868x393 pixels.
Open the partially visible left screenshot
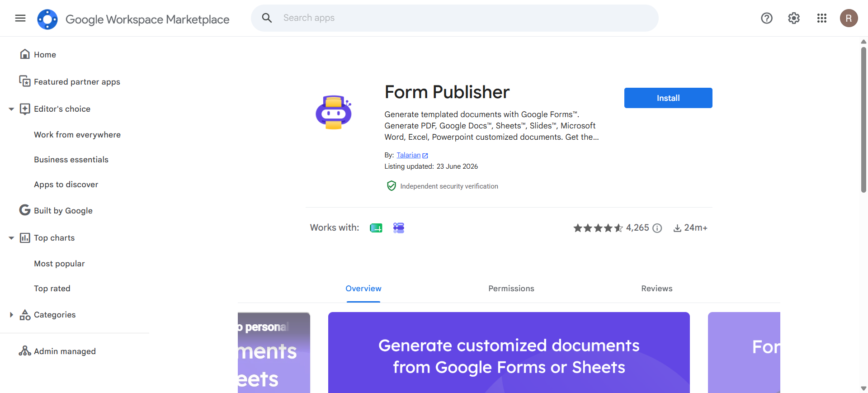274,352
